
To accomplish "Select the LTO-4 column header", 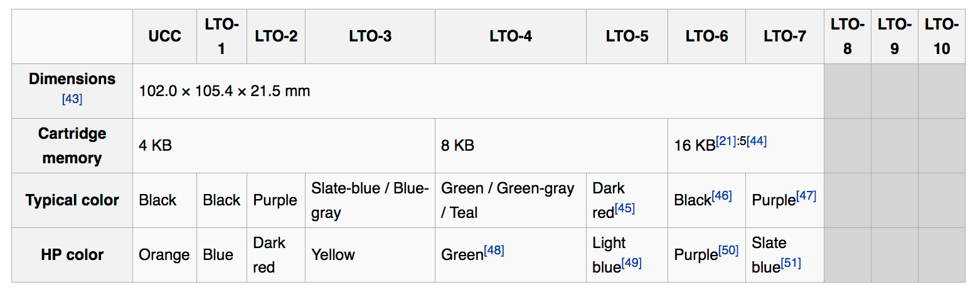I will pos(511,36).
